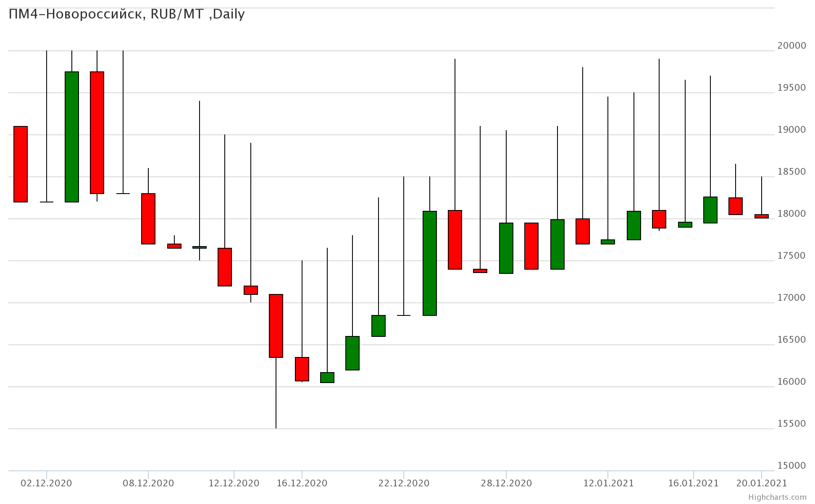
Task: Click the 17500 price axis label
Action: (x=791, y=255)
